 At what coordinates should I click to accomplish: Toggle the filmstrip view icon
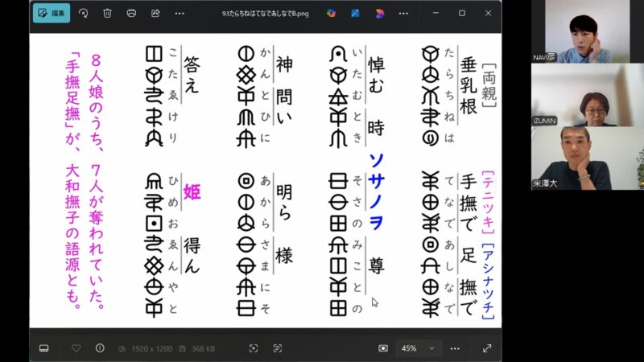point(44,348)
